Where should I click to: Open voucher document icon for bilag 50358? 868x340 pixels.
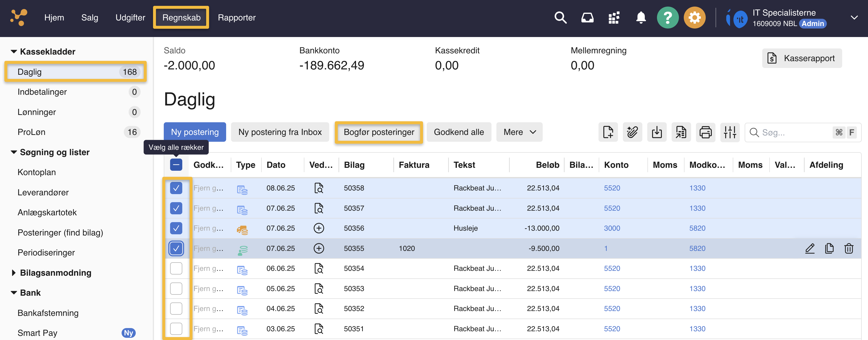click(x=318, y=188)
